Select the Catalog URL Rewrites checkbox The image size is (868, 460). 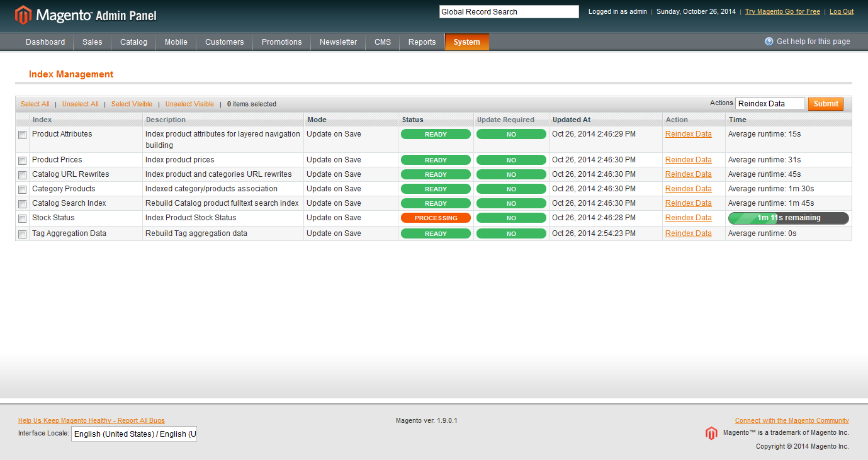pyautogui.click(x=23, y=176)
